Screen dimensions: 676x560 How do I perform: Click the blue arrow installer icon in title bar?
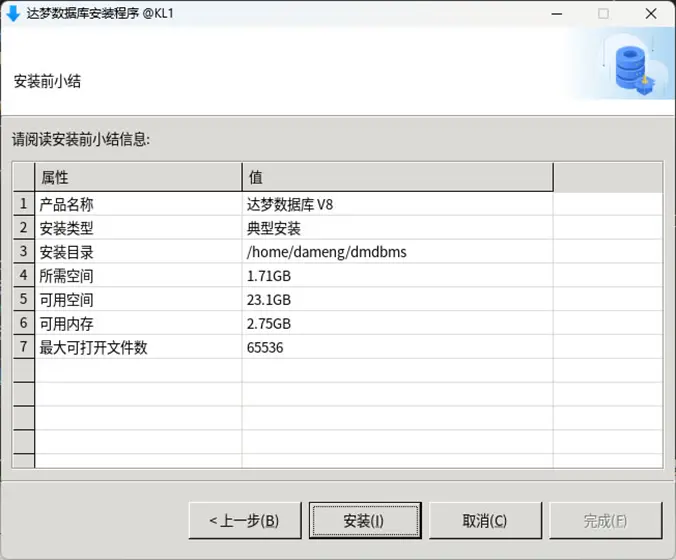coord(13,13)
